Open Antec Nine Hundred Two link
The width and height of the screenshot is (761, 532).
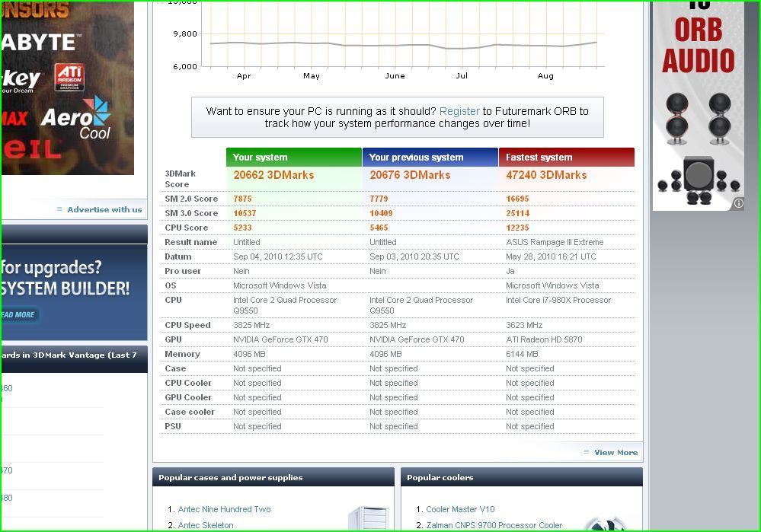224,509
